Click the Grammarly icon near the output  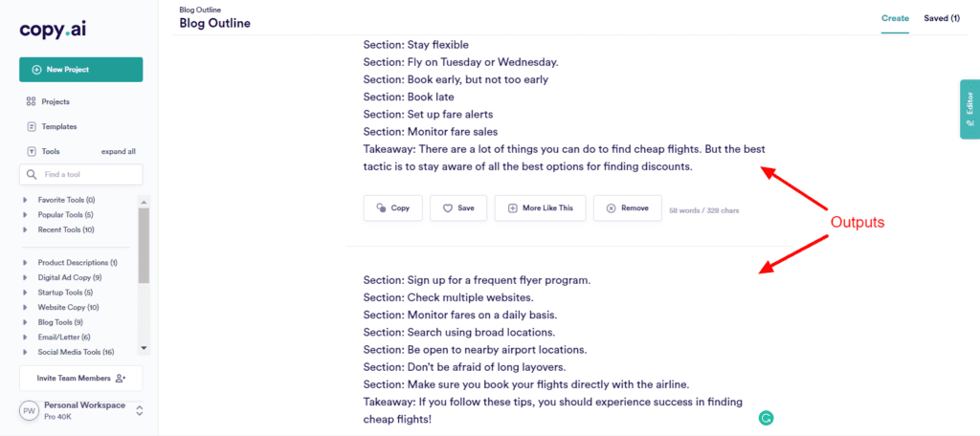tap(766, 418)
